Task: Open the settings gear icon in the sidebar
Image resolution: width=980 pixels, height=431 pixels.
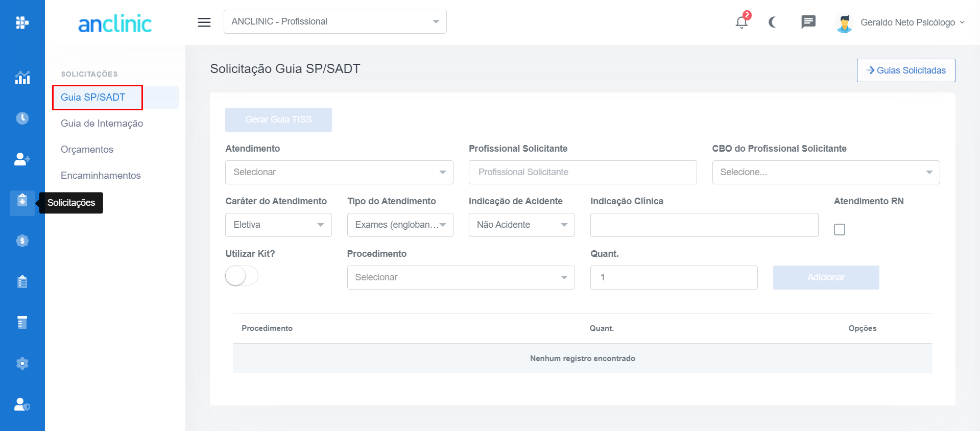Action: 22,364
